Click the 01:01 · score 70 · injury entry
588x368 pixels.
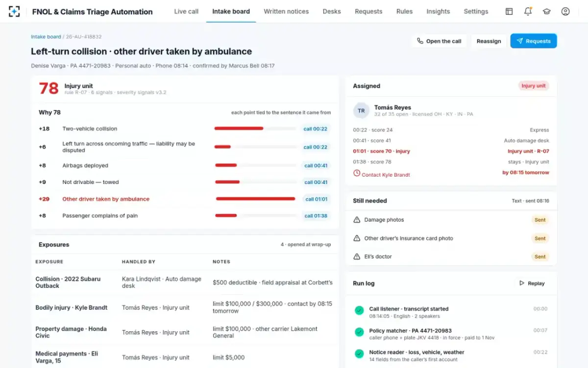click(x=382, y=151)
